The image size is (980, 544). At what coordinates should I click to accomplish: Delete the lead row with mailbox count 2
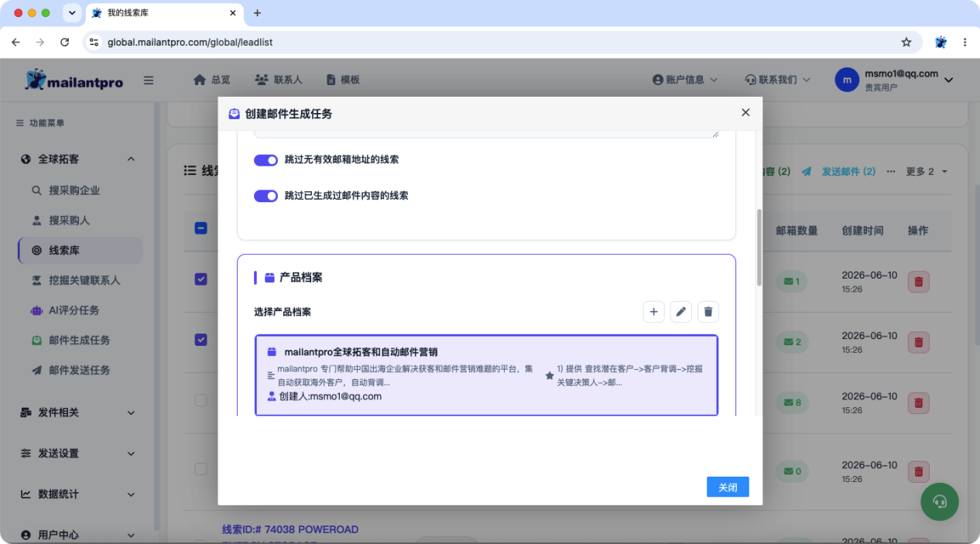(918, 342)
